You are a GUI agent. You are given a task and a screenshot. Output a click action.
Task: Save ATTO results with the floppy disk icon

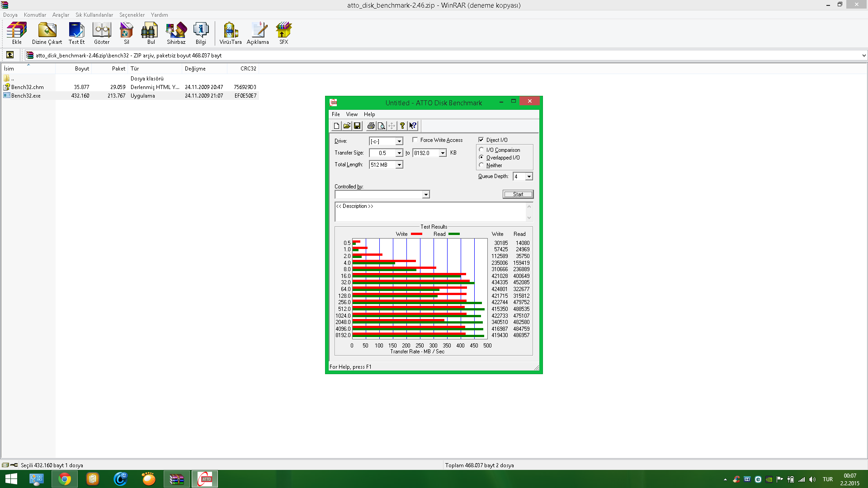tap(357, 126)
